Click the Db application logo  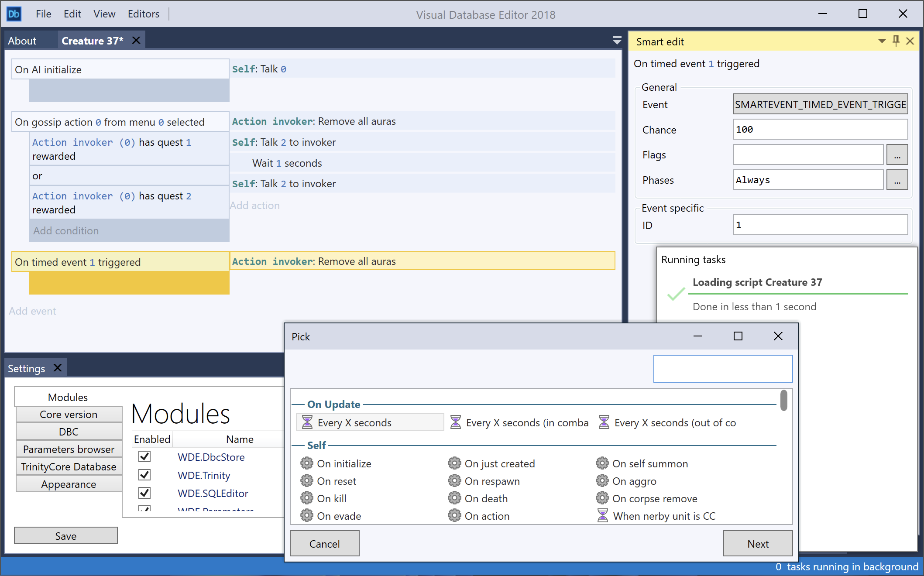click(13, 14)
